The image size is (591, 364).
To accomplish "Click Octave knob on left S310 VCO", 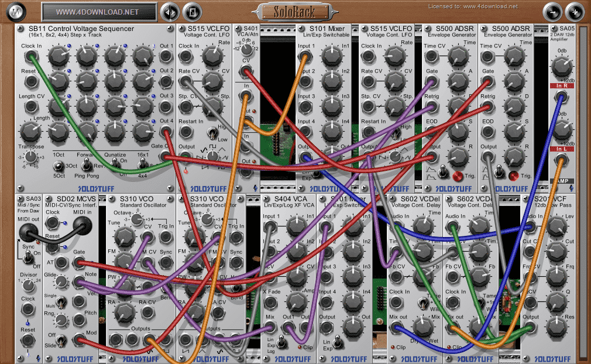I will pos(137,219).
